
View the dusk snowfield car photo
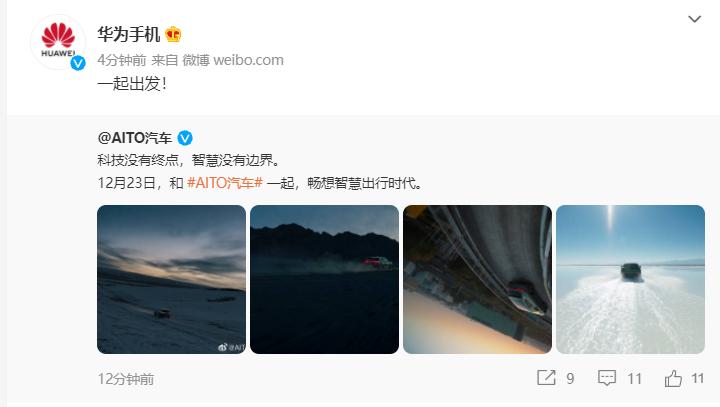tap(171, 279)
